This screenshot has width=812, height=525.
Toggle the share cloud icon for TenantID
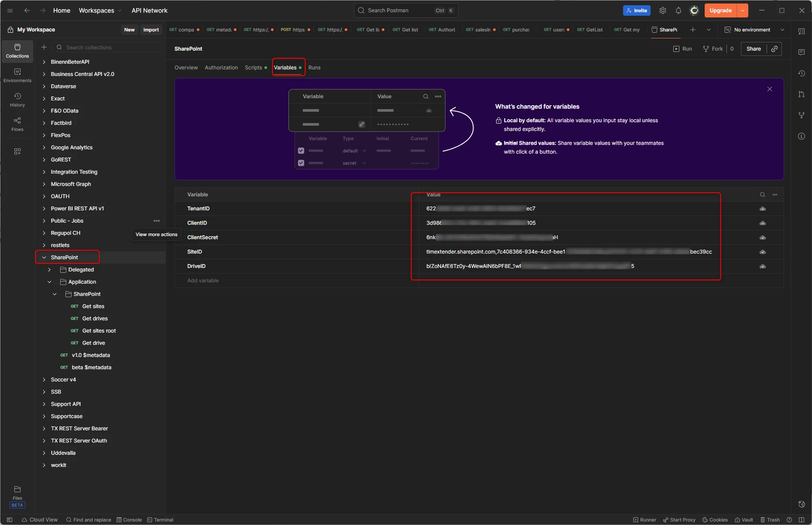tap(762, 209)
